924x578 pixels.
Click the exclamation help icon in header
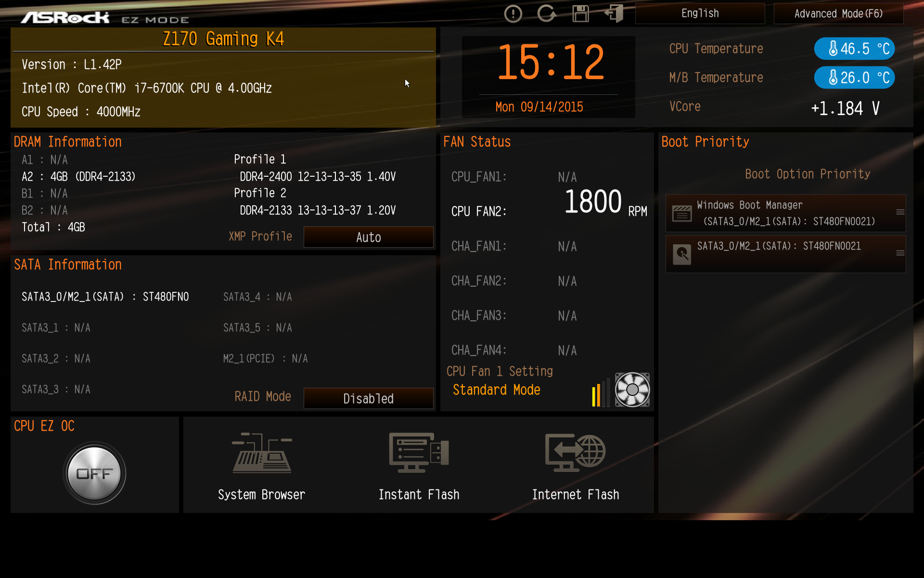(513, 13)
